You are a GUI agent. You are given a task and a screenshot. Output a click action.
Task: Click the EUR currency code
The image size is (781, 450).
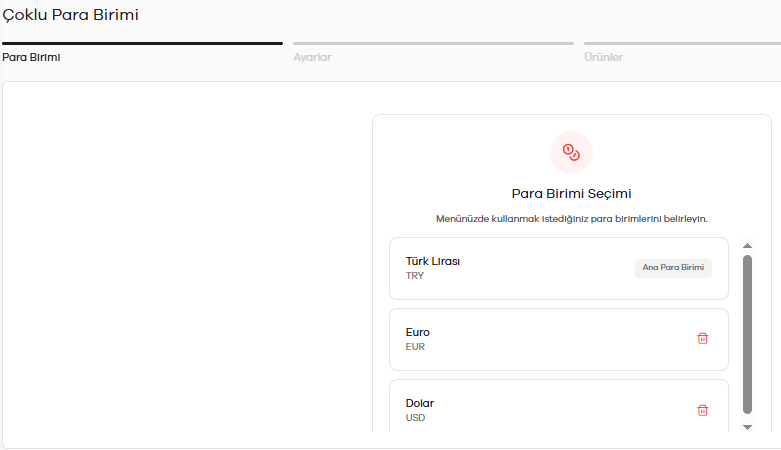click(415, 347)
